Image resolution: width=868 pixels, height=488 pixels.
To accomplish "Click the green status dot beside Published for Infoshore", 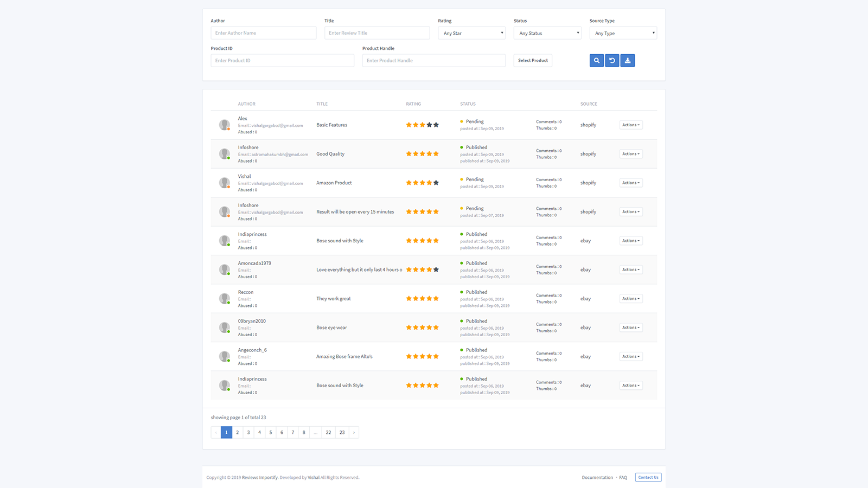I will tap(462, 147).
